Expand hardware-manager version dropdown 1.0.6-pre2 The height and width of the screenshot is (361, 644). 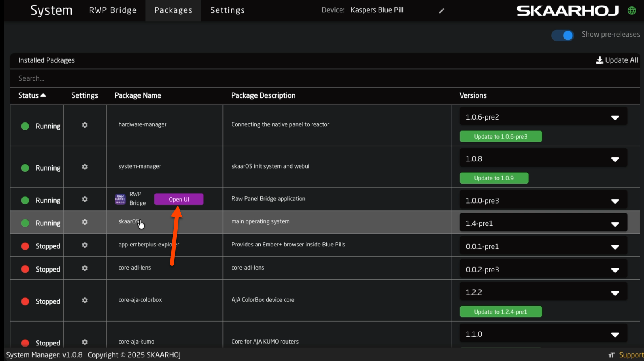(x=543, y=117)
